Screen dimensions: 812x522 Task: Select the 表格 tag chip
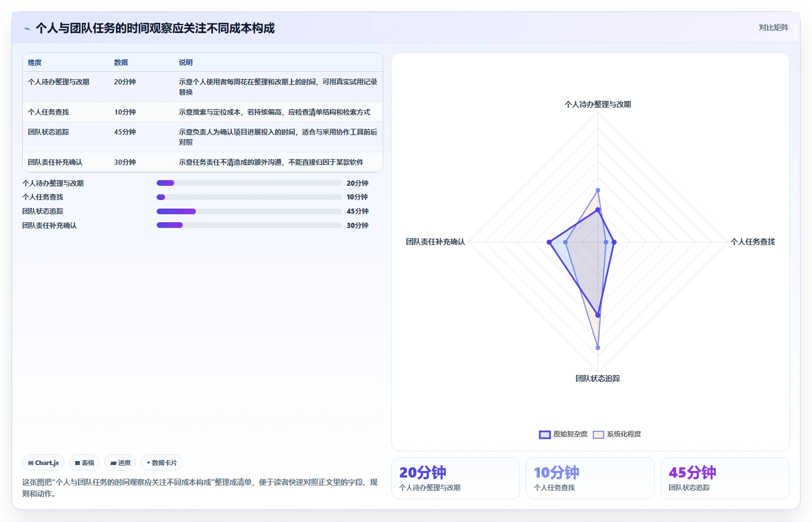pos(84,463)
